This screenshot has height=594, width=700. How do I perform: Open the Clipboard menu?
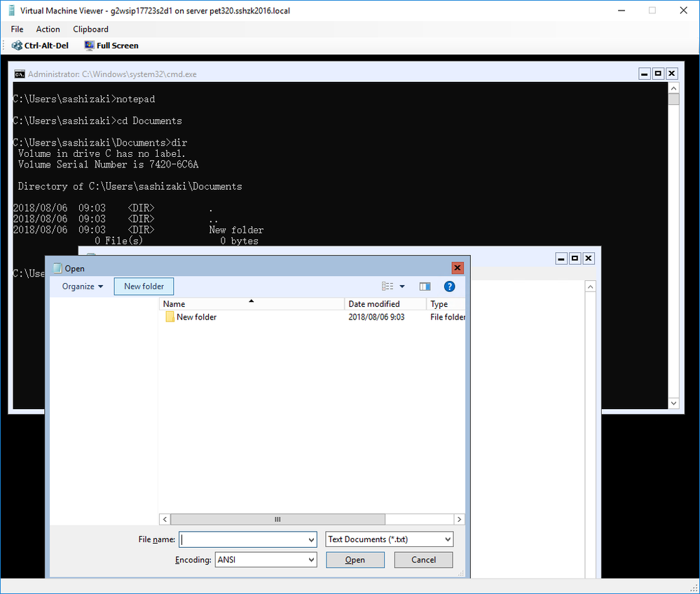[90, 29]
